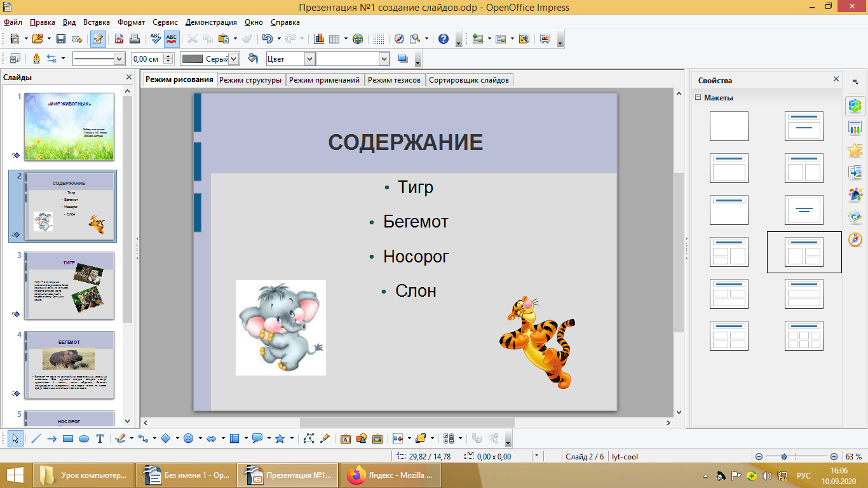Open the line color Серый dropdown

[233, 58]
